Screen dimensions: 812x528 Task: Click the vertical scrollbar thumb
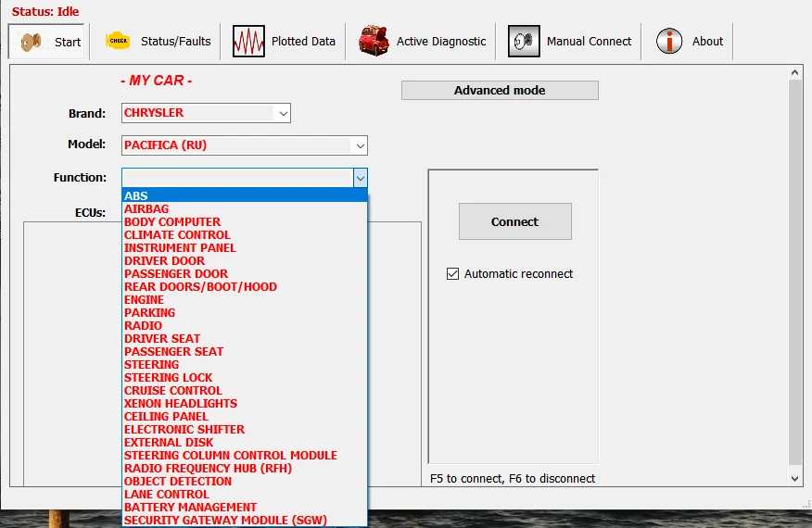coord(795,272)
